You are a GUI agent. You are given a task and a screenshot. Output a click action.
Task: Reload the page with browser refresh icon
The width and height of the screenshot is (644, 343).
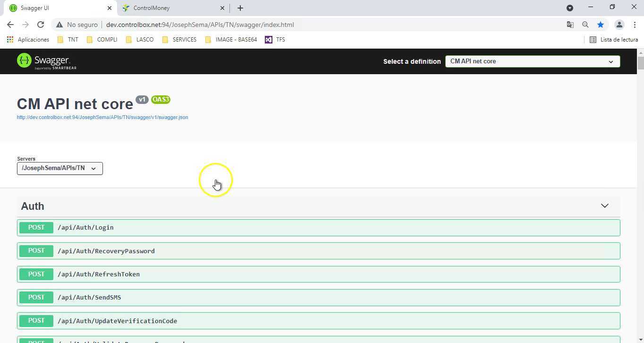(41, 25)
